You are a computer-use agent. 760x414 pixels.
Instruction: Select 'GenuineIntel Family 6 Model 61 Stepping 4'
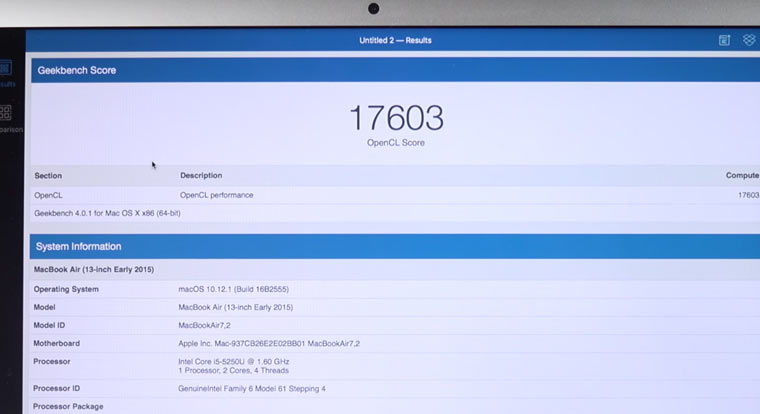(x=252, y=388)
